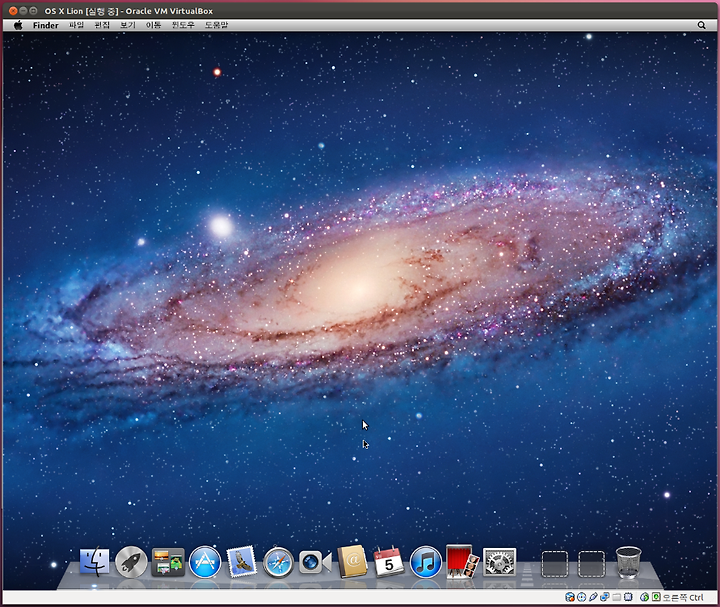This screenshot has height=607, width=720.
Task: Click the OS X Lion window title
Action: click(x=129, y=11)
